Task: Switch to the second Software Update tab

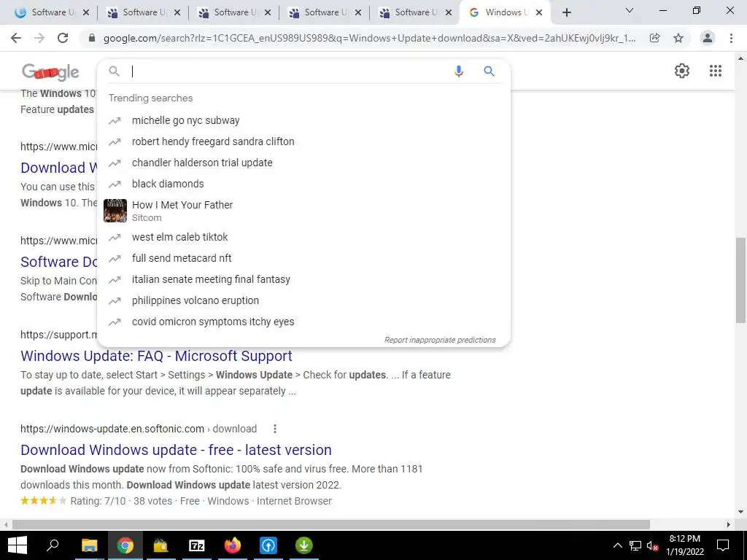Action: tap(143, 12)
